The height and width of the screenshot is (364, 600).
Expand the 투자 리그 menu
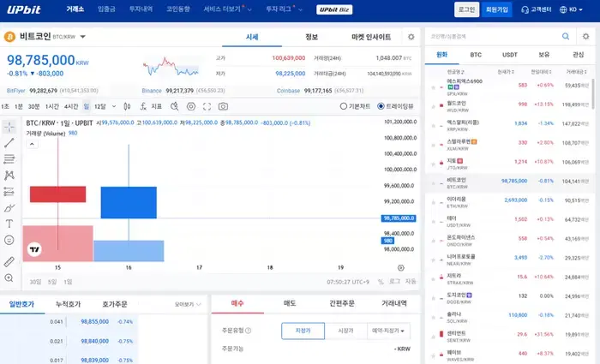click(x=284, y=9)
